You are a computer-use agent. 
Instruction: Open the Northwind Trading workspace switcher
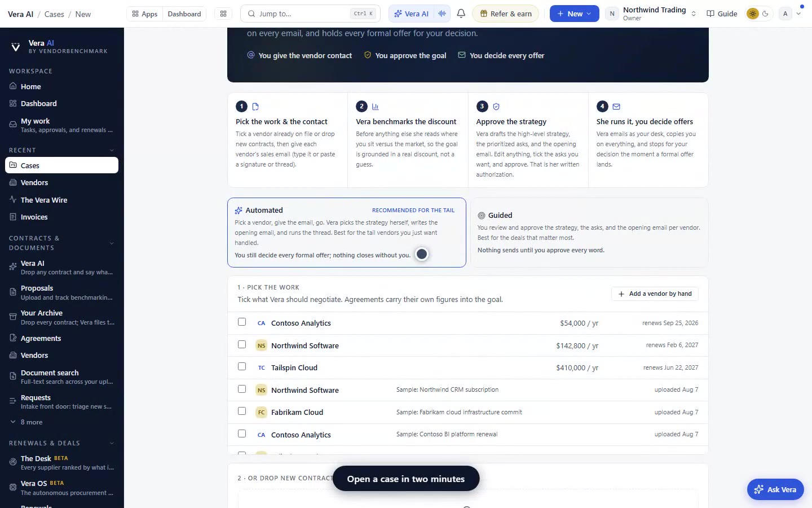point(651,14)
